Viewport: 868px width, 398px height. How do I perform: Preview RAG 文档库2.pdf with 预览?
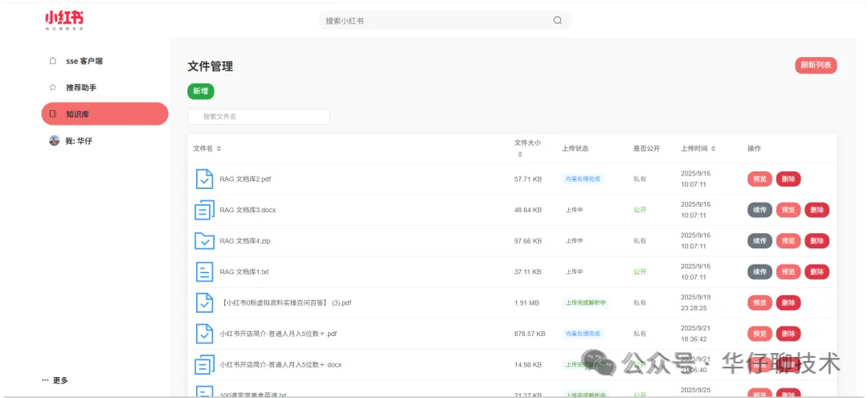(760, 178)
